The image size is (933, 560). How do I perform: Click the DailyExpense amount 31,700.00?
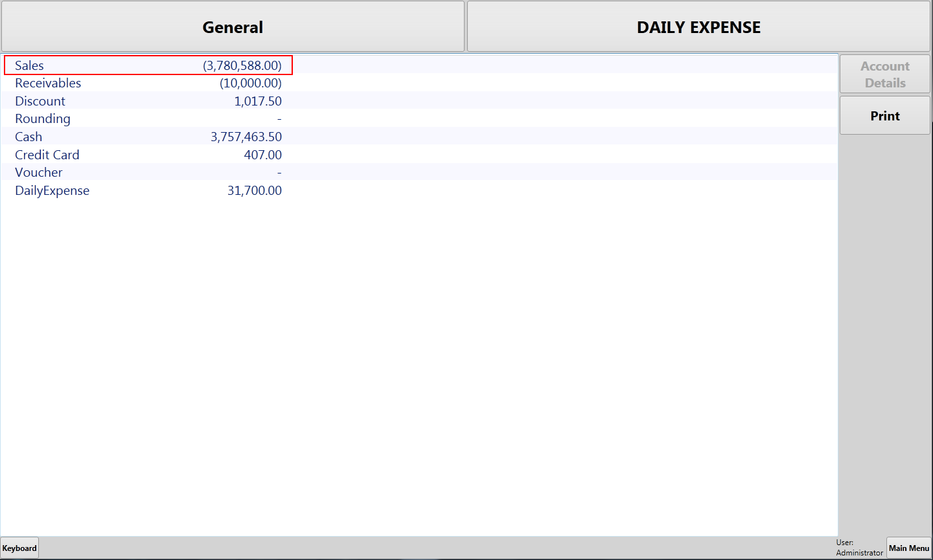coord(255,190)
